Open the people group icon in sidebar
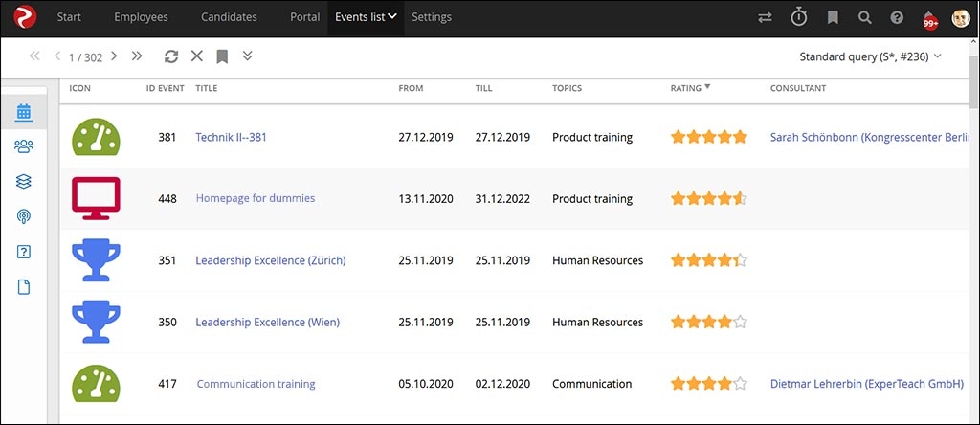Image resolution: width=980 pixels, height=425 pixels. (24, 146)
